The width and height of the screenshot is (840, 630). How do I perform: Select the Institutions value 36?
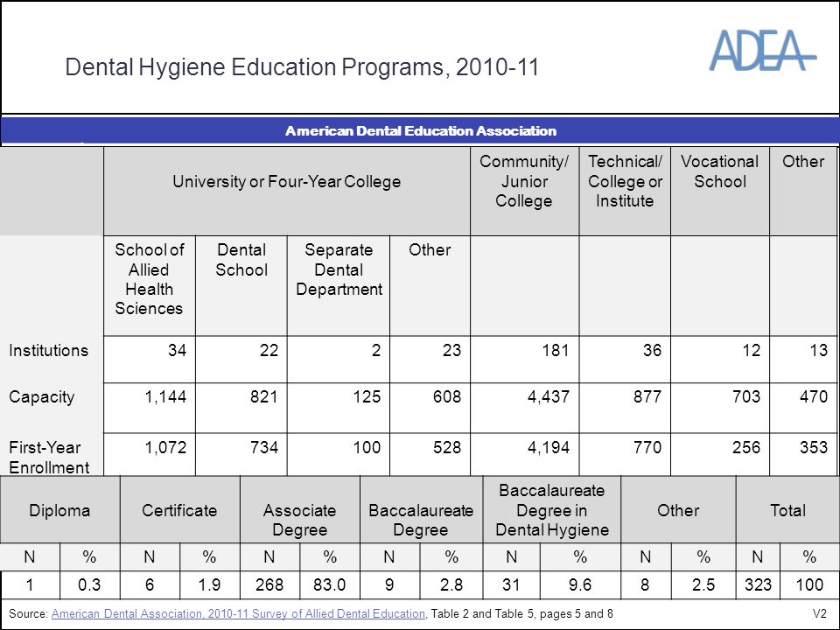click(x=651, y=350)
